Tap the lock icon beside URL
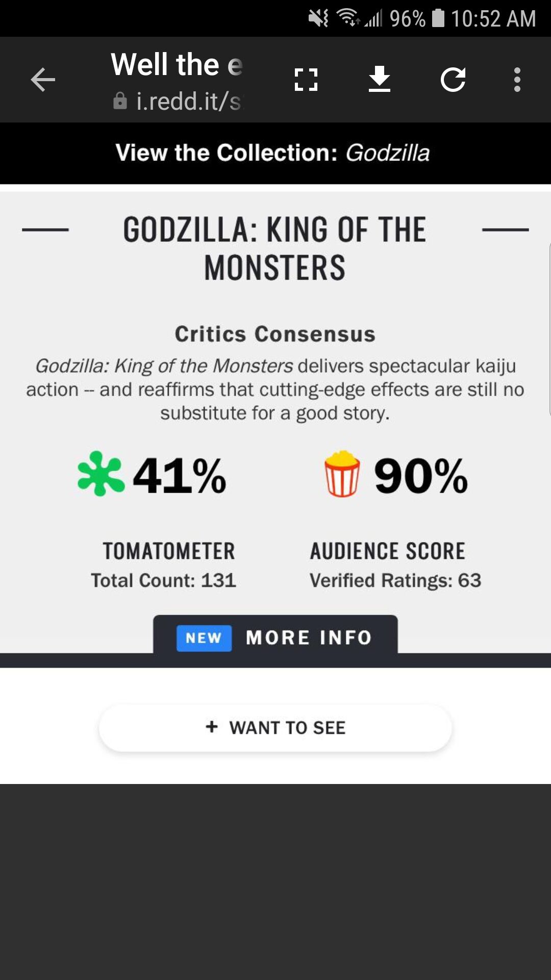Viewport: 551px width, 980px height. [x=120, y=101]
